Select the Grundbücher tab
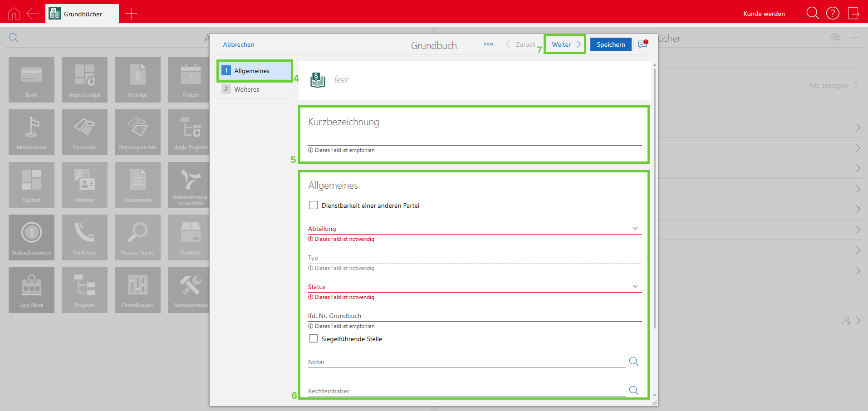The height and width of the screenshot is (411, 868). click(82, 14)
